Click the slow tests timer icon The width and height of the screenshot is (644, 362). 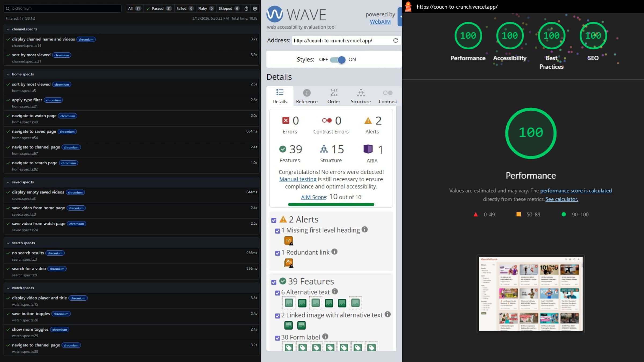point(246,9)
